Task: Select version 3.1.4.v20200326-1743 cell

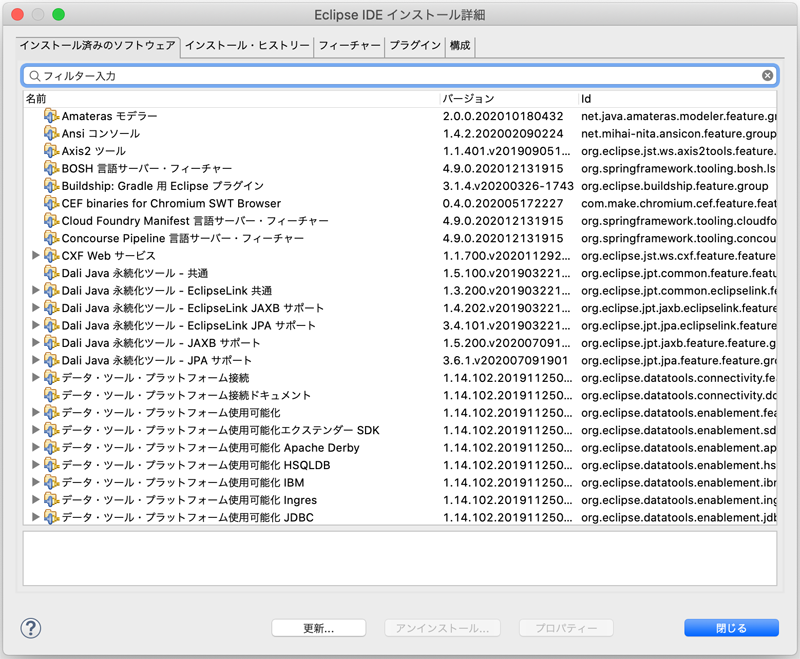Action: [508, 186]
